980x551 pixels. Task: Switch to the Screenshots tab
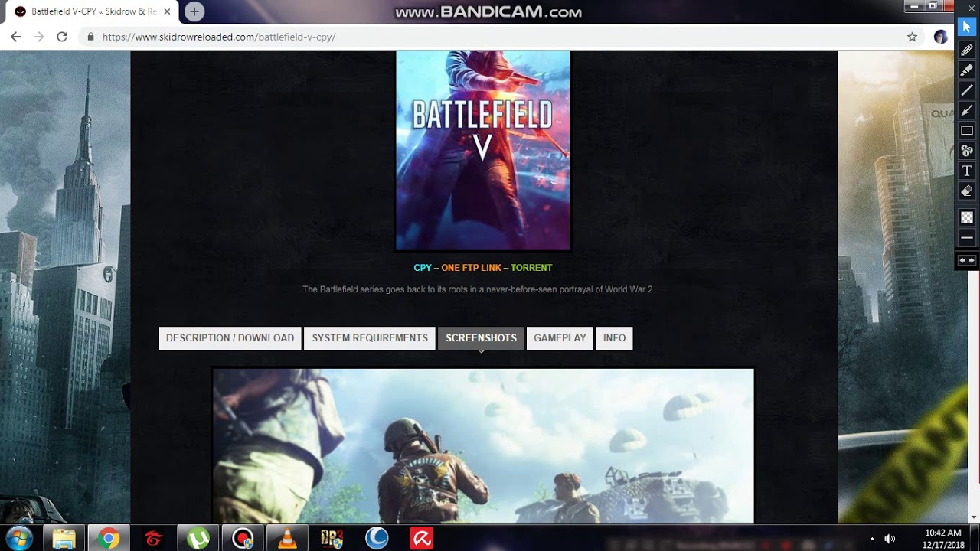click(481, 338)
